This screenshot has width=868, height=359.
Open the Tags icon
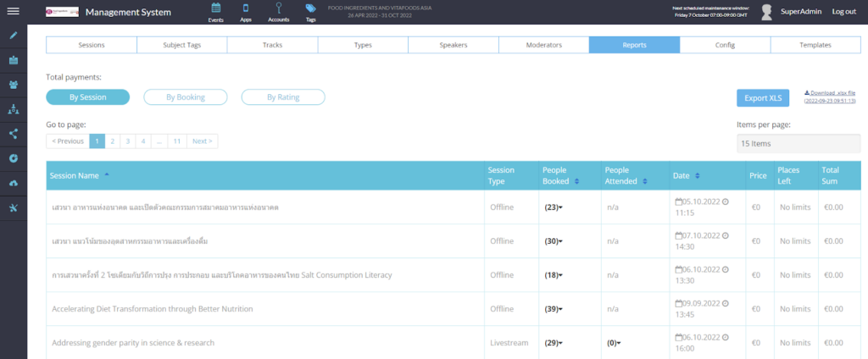tap(310, 8)
